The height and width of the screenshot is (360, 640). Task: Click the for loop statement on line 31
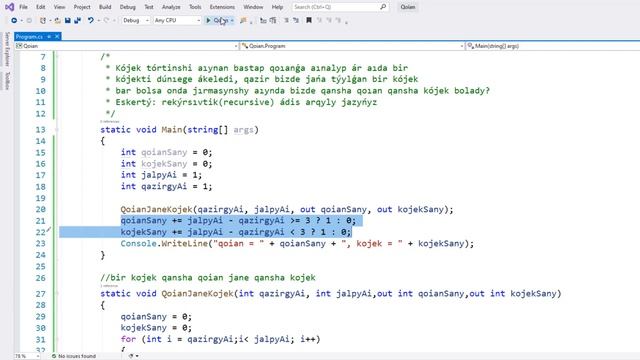click(220, 339)
